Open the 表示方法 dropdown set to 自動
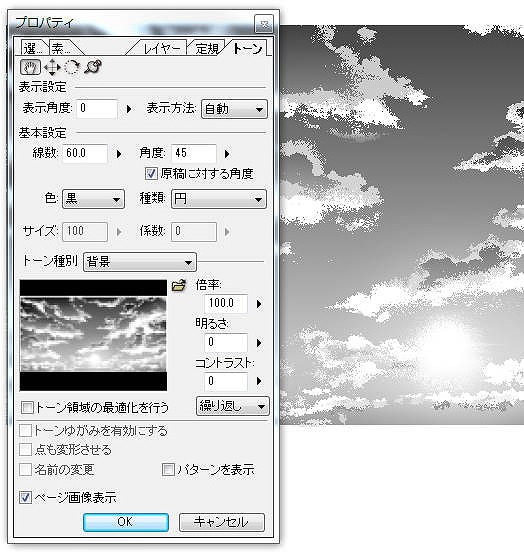The image size is (524, 555). [x=234, y=109]
